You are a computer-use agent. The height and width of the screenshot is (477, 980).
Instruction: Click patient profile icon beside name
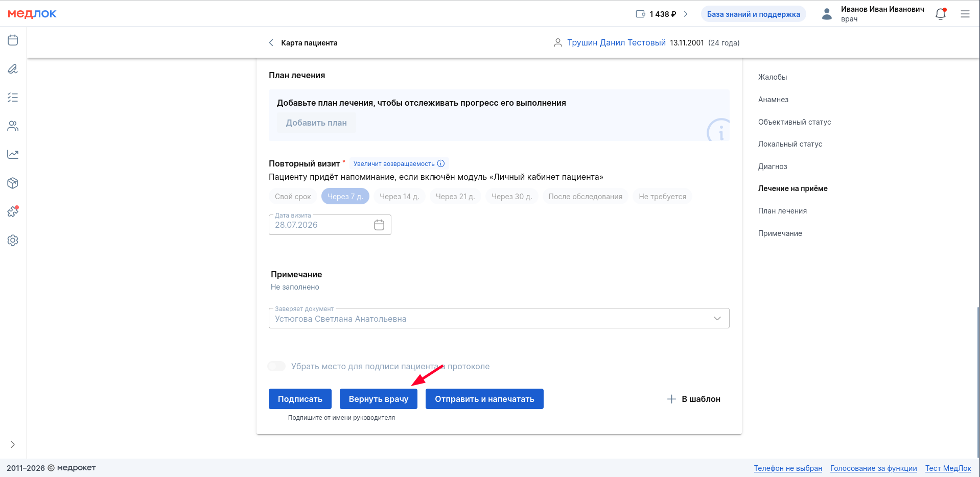coord(558,43)
